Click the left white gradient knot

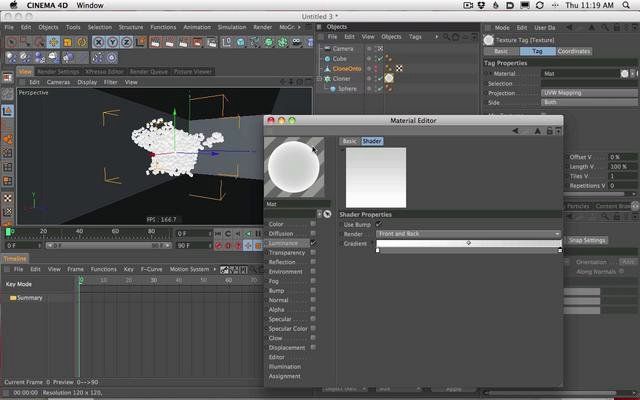coord(378,250)
